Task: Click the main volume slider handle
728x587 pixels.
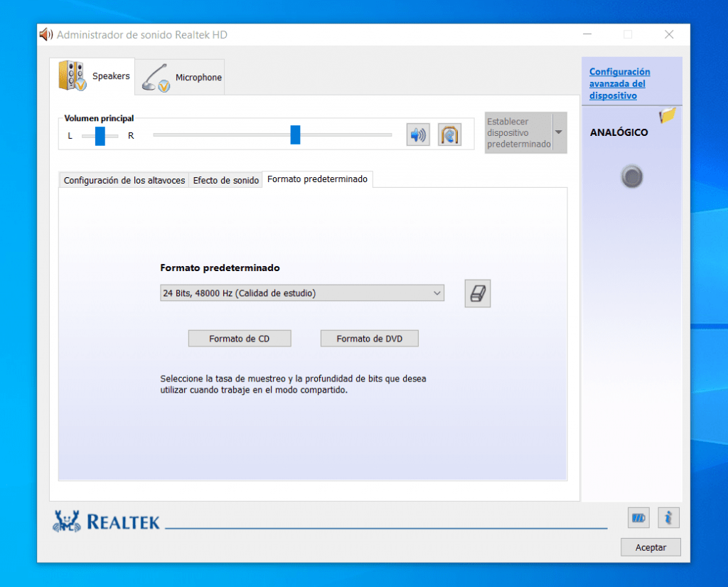Action: (x=295, y=134)
